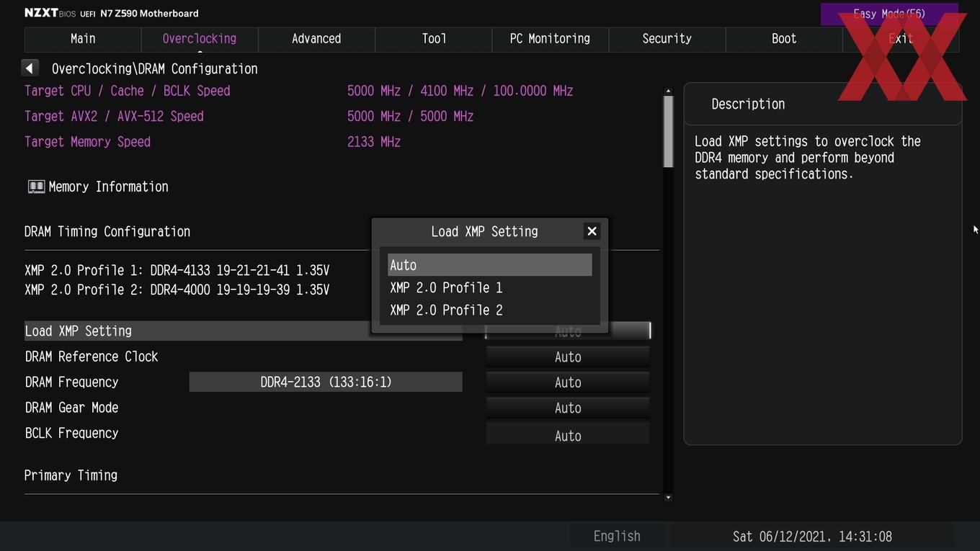Change the language from English
Image resolution: width=980 pixels, height=551 pixels.
[617, 537]
